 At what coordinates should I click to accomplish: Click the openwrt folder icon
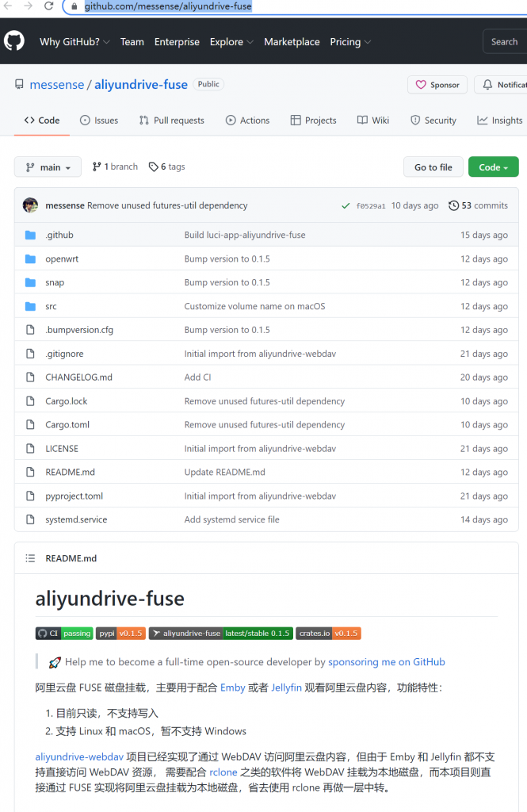point(31,259)
